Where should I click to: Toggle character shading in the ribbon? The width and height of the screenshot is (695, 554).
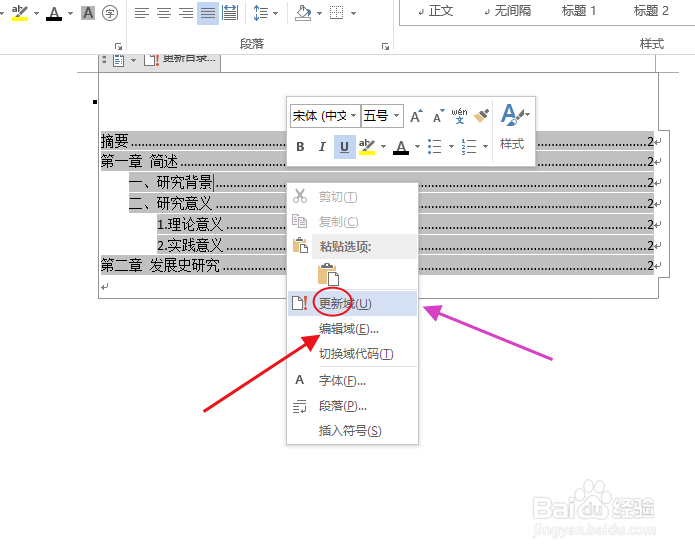(x=88, y=13)
